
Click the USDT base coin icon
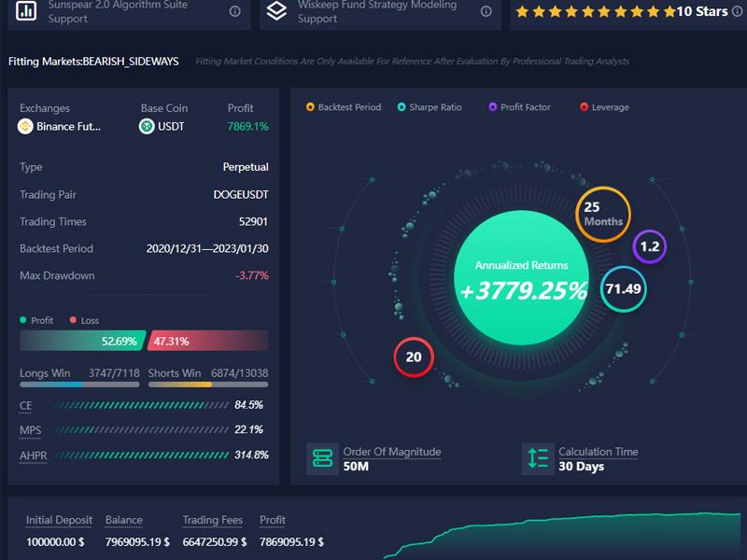pyautogui.click(x=147, y=126)
